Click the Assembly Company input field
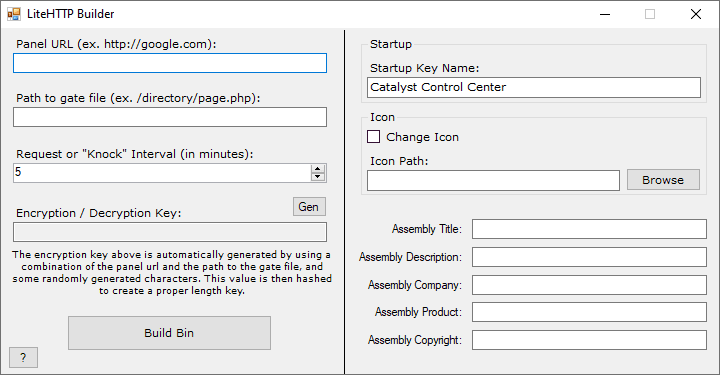Screen dimensions: 720x375 point(589,285)
